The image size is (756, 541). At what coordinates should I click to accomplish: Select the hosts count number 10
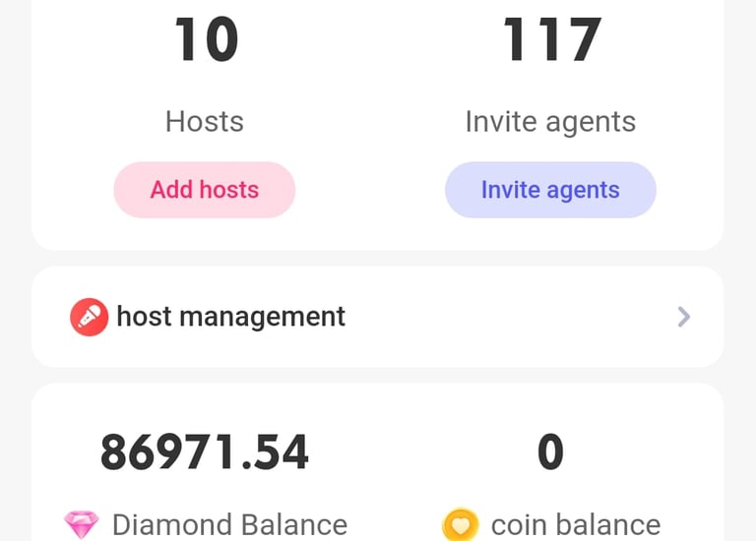tap(207, 39)
